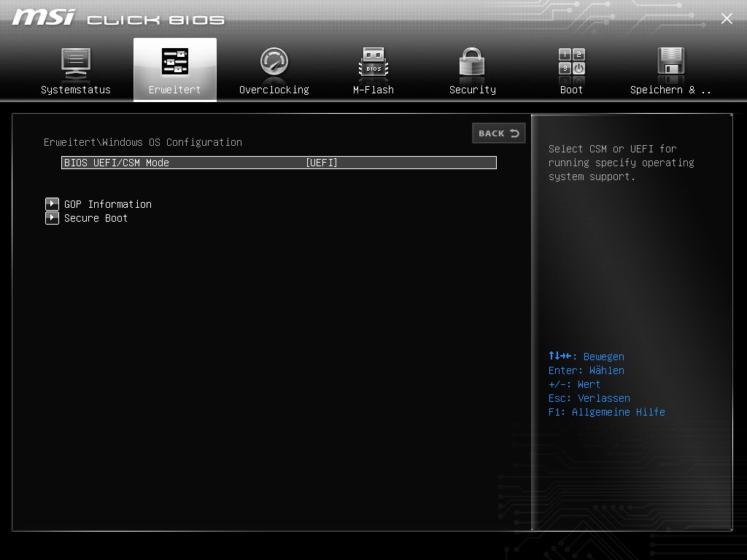Open the Systemstatus monitor icon

(76, 63)
